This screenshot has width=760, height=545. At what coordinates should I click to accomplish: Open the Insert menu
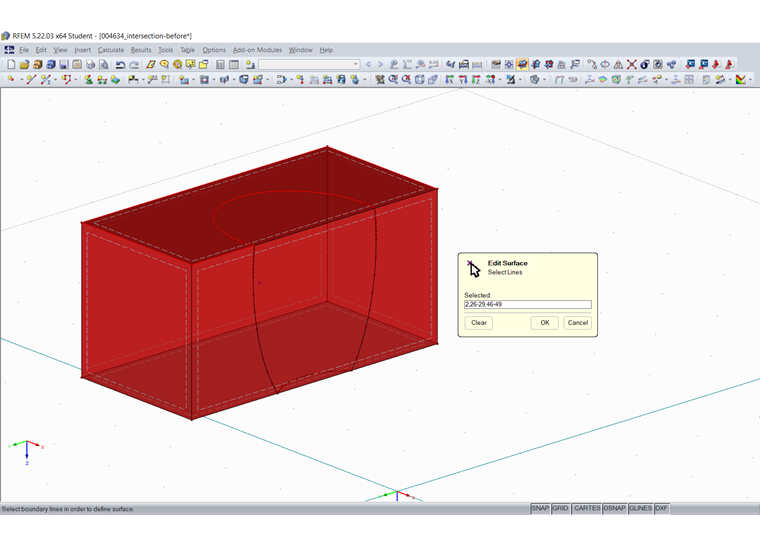tap(82, 50)
